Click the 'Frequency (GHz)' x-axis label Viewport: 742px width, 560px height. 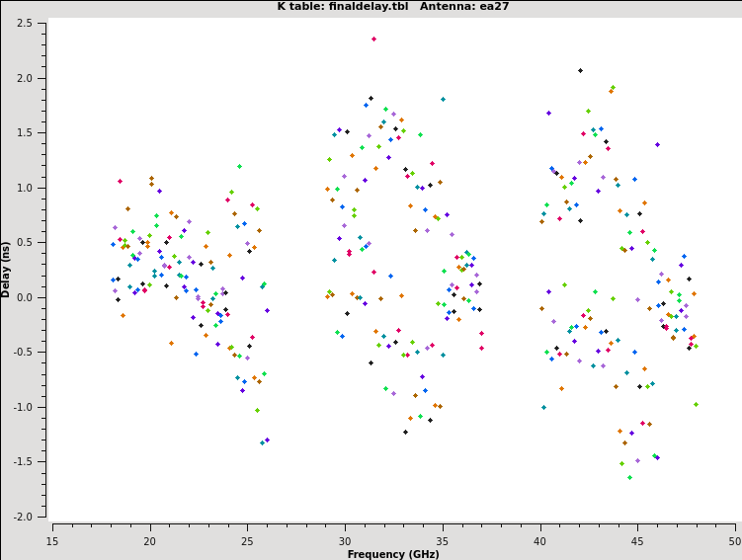click(x=393, y=554)
